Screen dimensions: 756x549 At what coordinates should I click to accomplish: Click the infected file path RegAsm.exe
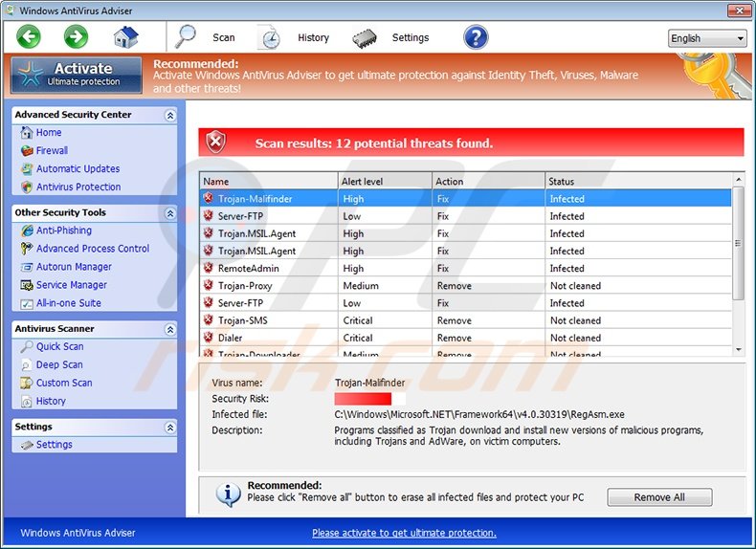[x=479, y=414]
